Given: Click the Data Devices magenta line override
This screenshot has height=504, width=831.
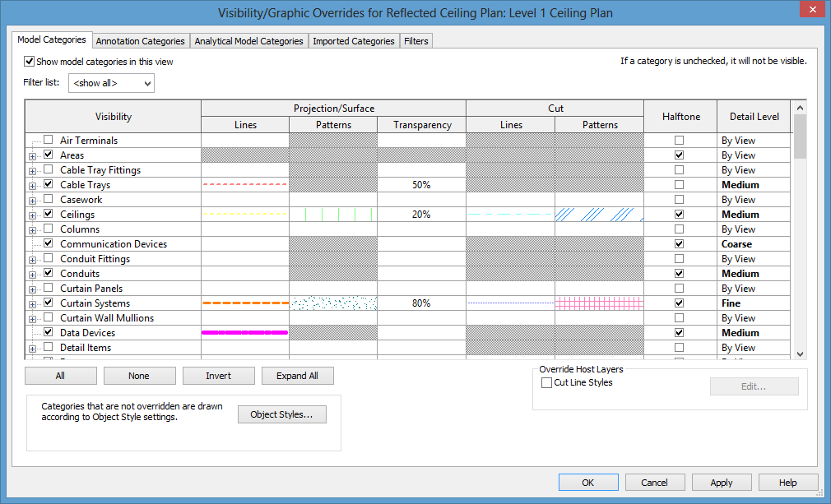Looking at the screenshot, I should point(245,333).
